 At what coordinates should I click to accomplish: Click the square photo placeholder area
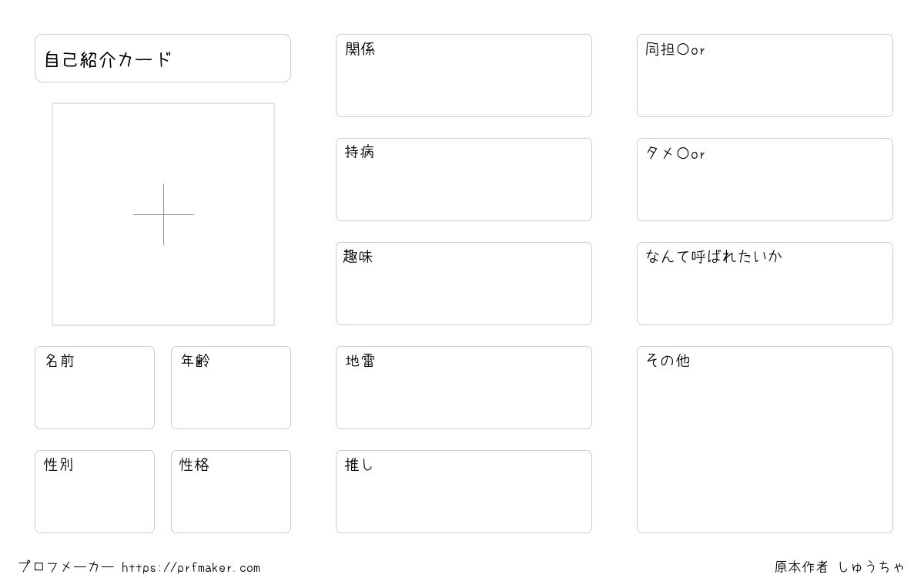coord(163,214)
